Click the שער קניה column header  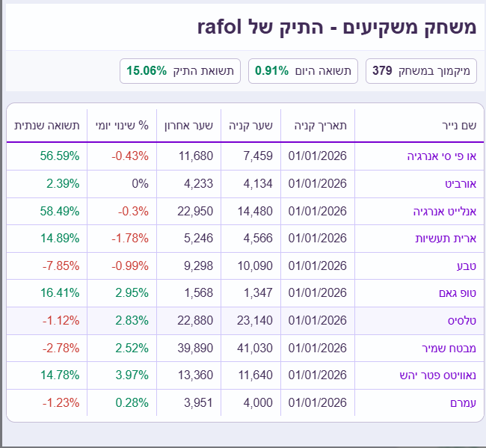[x=250, y=126]
